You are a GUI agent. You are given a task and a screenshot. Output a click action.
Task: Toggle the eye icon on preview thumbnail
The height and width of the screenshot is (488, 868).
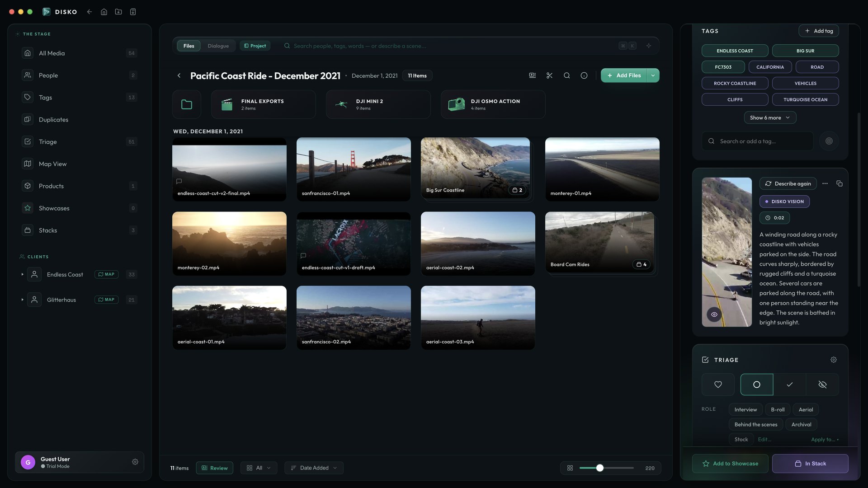pyautogui.click(x=714, y=314)
